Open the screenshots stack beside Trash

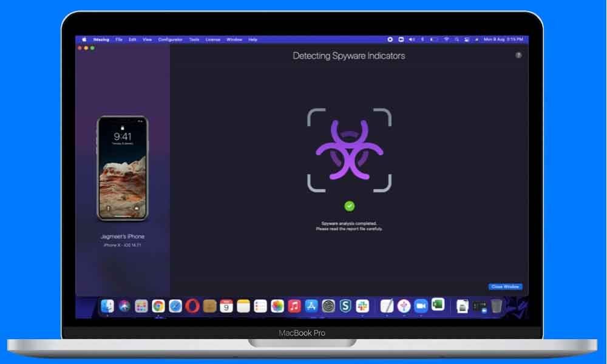(x=480, y=307)
